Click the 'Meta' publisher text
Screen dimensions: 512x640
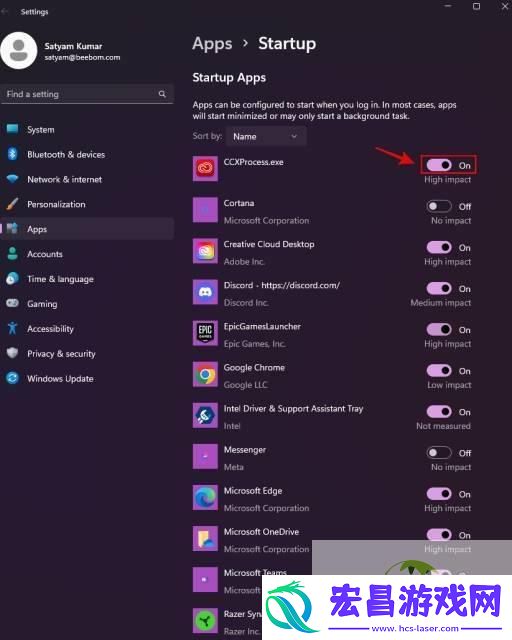tap(234, 467)
